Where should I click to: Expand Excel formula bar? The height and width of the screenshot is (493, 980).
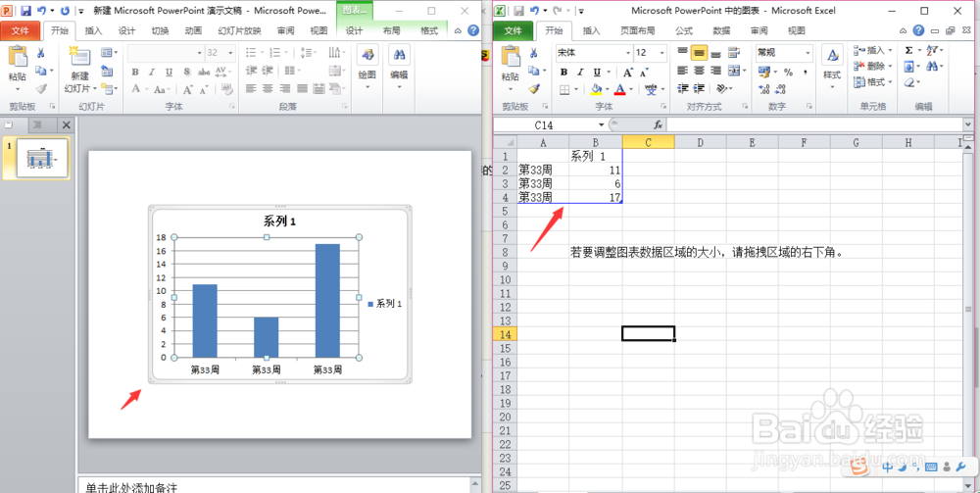click(x=968, y=125)
